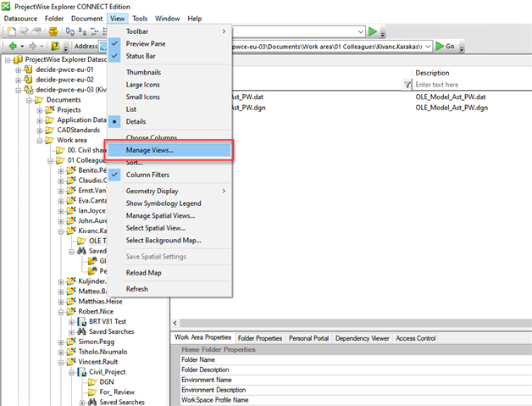The image size is (532, 406).
Task: Click the For_ Review folder icon
Action: 92,392
